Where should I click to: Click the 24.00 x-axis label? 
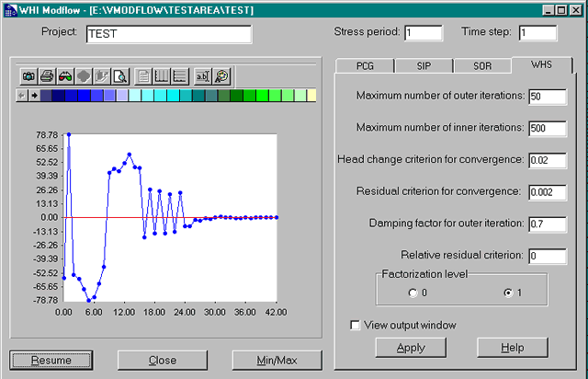(x=185, y=313)
